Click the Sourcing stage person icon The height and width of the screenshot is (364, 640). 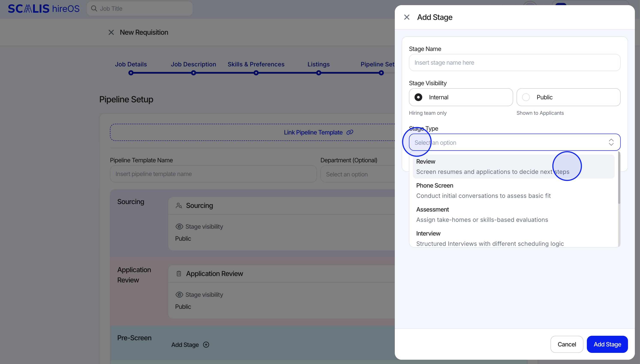(x=179, y=206)
